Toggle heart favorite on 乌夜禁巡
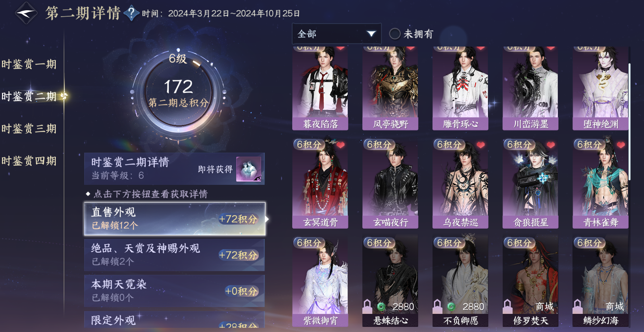 (x=480, y=145)
